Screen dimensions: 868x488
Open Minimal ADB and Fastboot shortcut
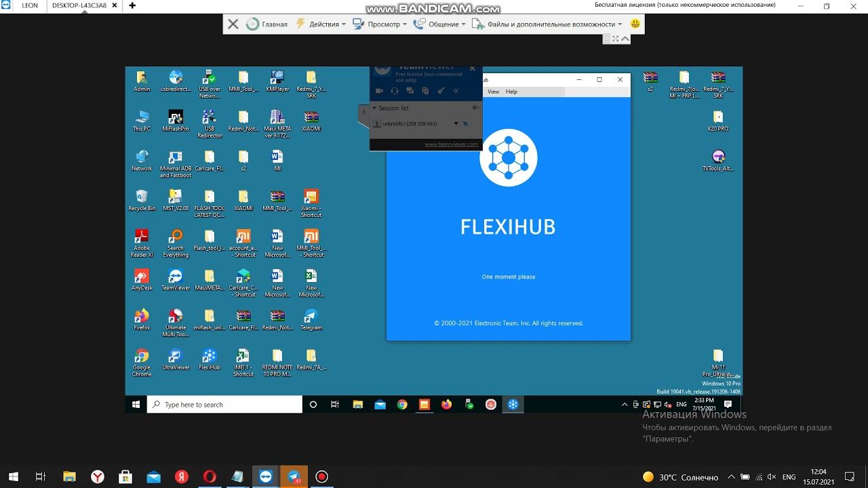click(x=176, y=163)
